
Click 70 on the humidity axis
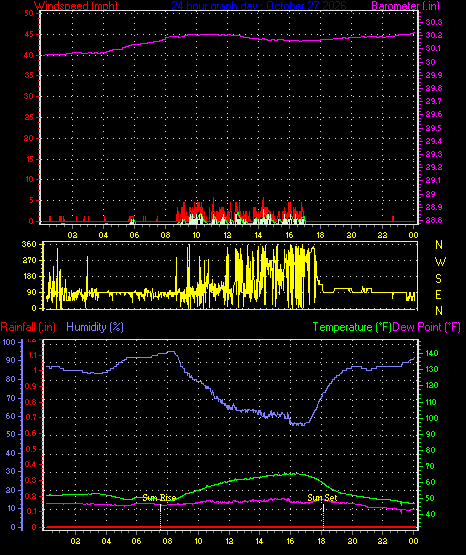click(x=11, y=398)
